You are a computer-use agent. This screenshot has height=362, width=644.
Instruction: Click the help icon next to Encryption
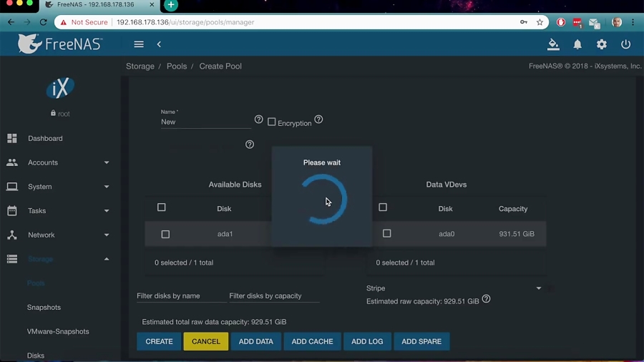(x=318, y=119)
